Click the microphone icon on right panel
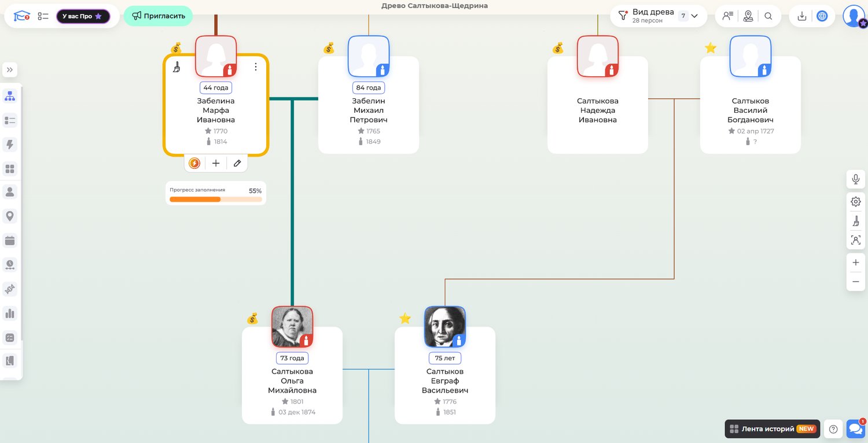Viewport: 868px width, 443px height. [x=855, y=179]
